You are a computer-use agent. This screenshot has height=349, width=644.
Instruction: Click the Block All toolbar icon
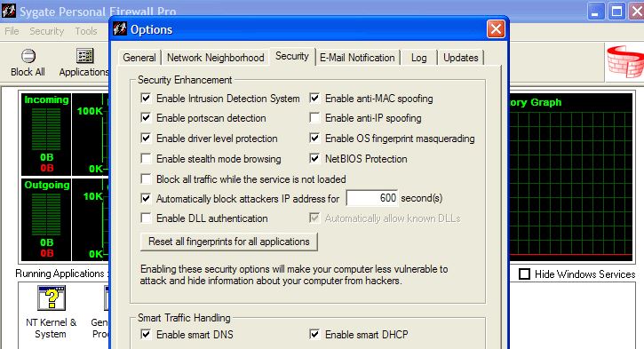click(x=28, y=56)
